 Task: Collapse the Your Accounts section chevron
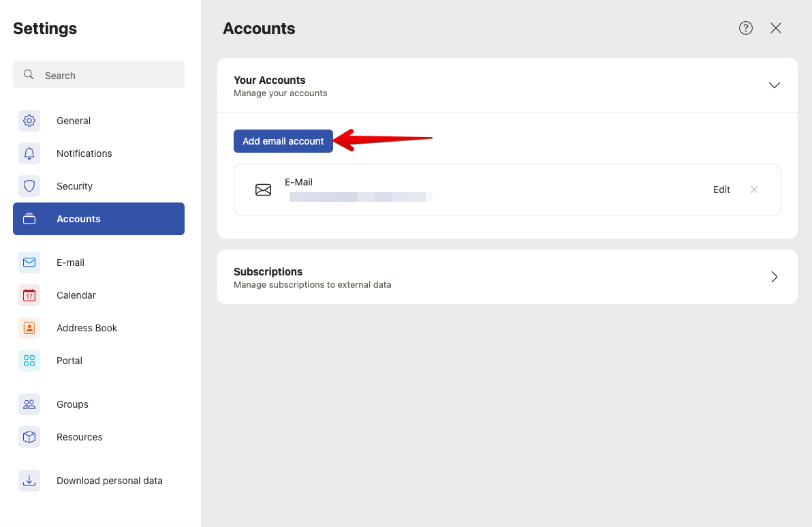point(774,85)
